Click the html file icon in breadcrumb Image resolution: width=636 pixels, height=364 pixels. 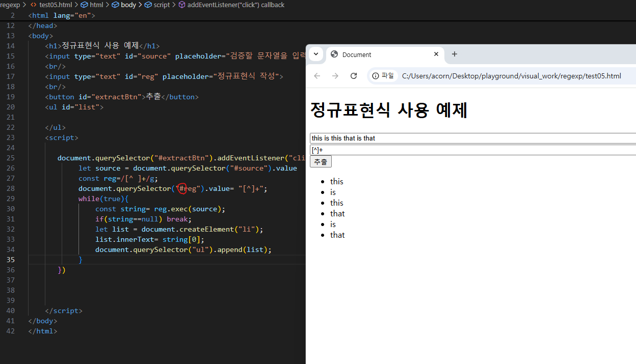(x=33, y=5)
